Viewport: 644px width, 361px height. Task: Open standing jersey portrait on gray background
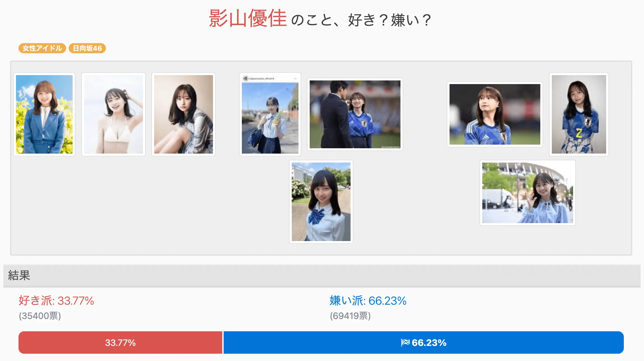579,114
